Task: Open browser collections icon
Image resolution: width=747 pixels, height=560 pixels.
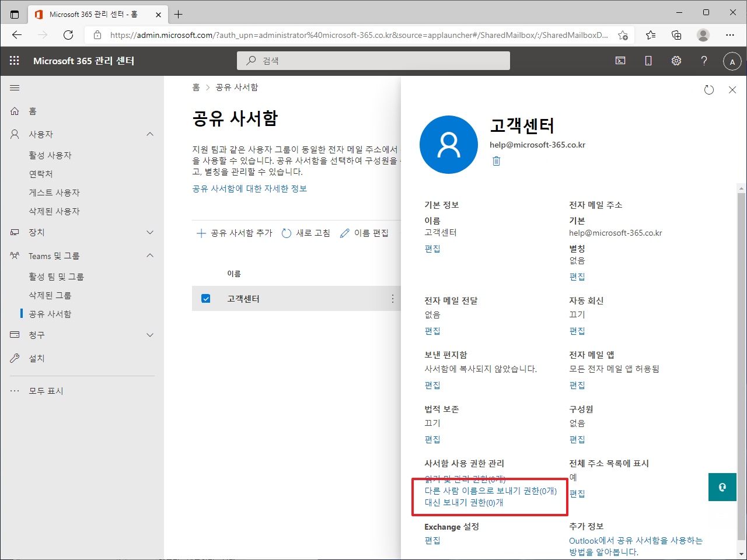Action: [676, 35]
